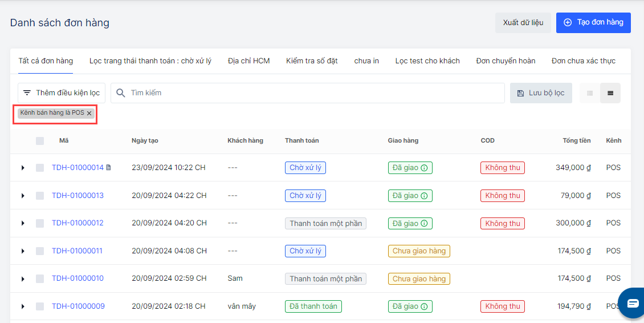Select checkbox for order TDH-01000010

40,278
